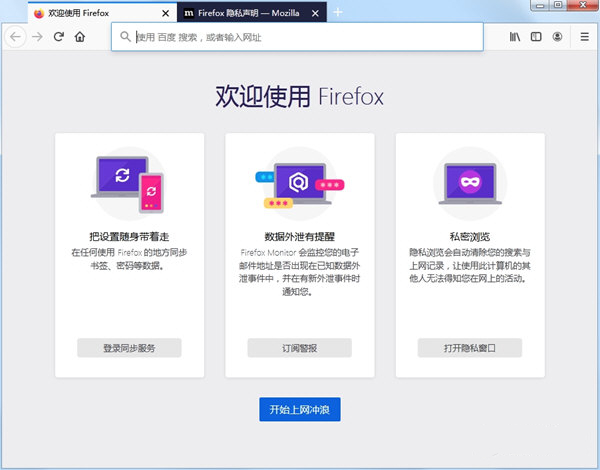600x470 pixels.
Task: Maximize the Firefox window
Action: point(558,5)
